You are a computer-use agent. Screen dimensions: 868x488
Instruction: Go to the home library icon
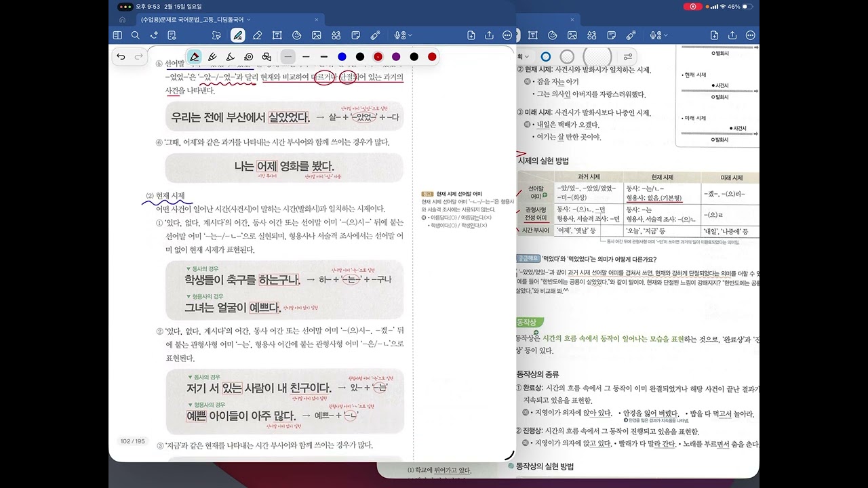point(122,20)
